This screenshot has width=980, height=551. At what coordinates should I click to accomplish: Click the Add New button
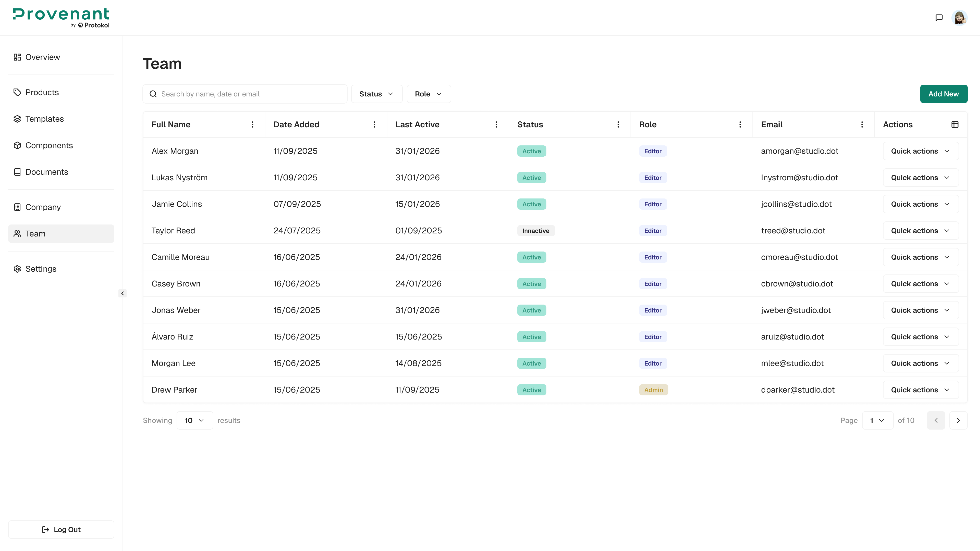tap(944, 94)
